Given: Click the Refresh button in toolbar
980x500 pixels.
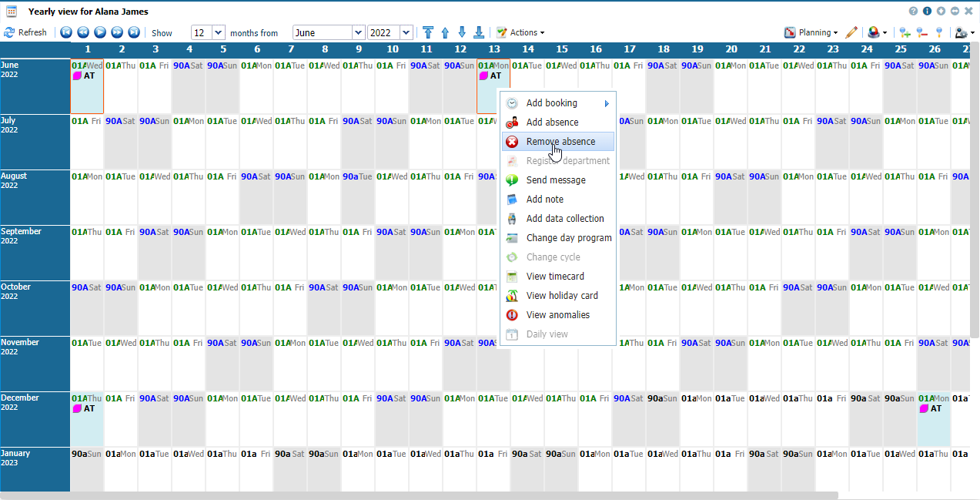Looking at the screenshot, I should tap(25, 32).
